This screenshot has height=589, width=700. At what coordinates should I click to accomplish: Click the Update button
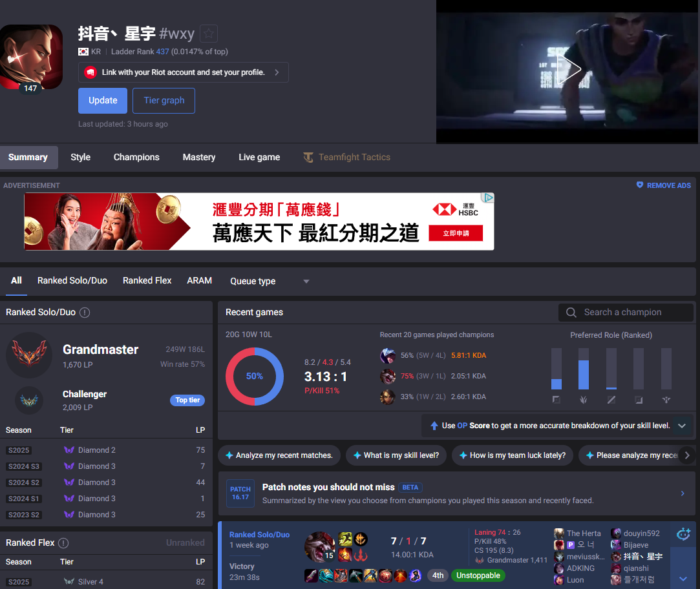coord(103,100)
